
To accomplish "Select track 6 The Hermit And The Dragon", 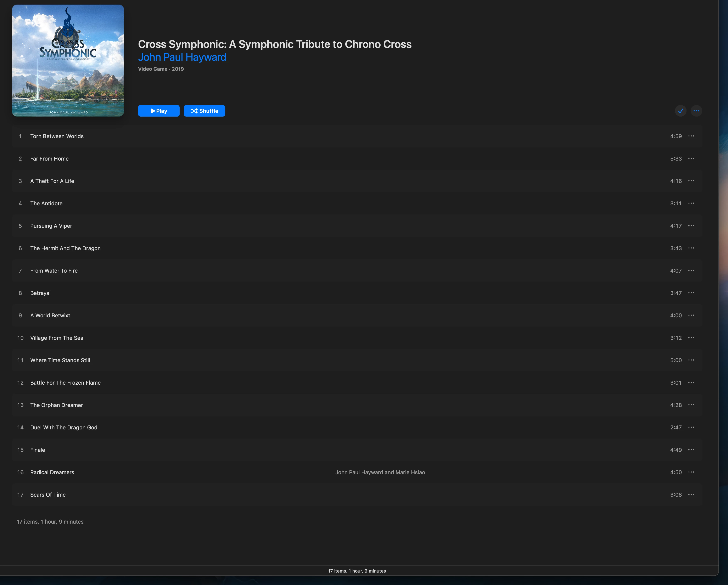I will pos(66,248).
